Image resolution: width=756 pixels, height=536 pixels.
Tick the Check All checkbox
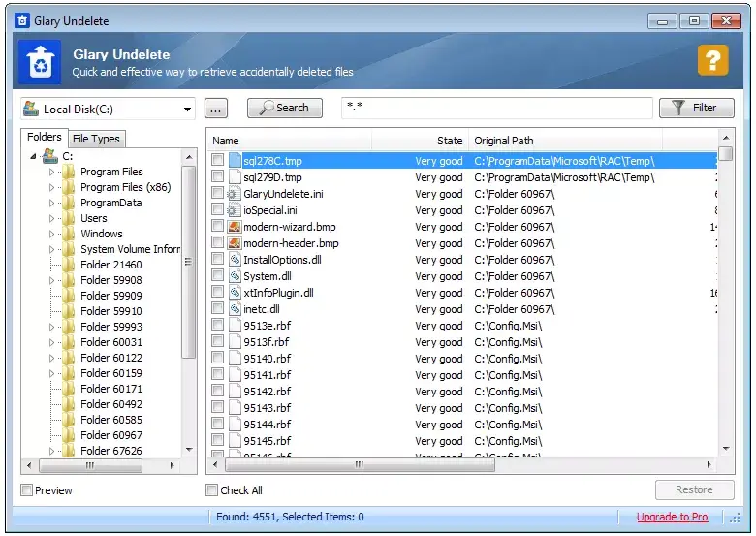click(212, 490)
